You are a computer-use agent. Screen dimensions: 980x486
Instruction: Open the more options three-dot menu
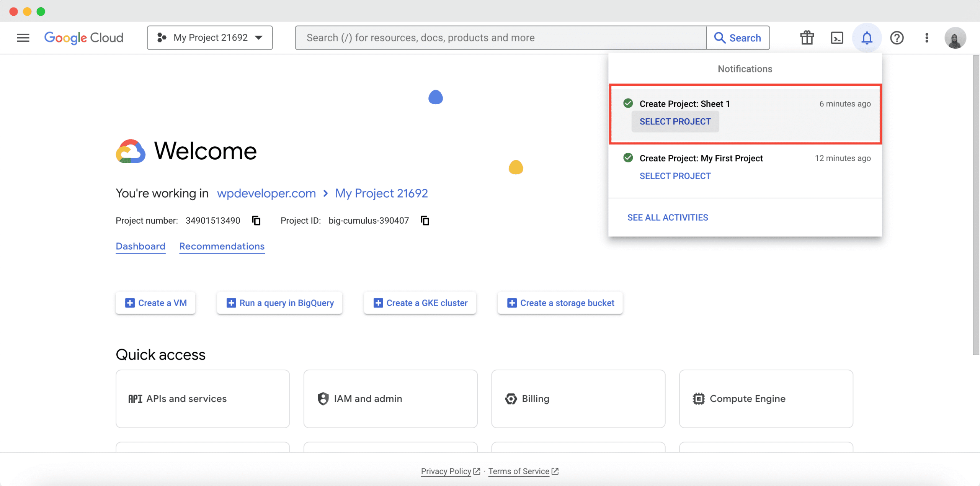click(x=927, y=38)
